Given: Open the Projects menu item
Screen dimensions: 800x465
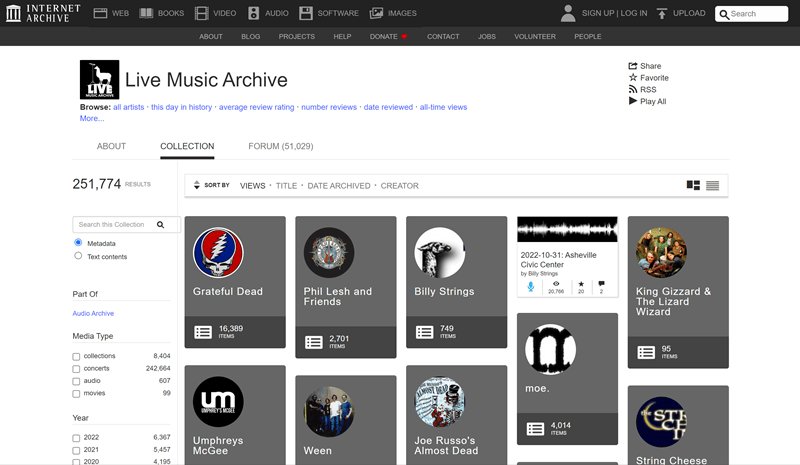Looking at the screenshot, I should [296, 37].
